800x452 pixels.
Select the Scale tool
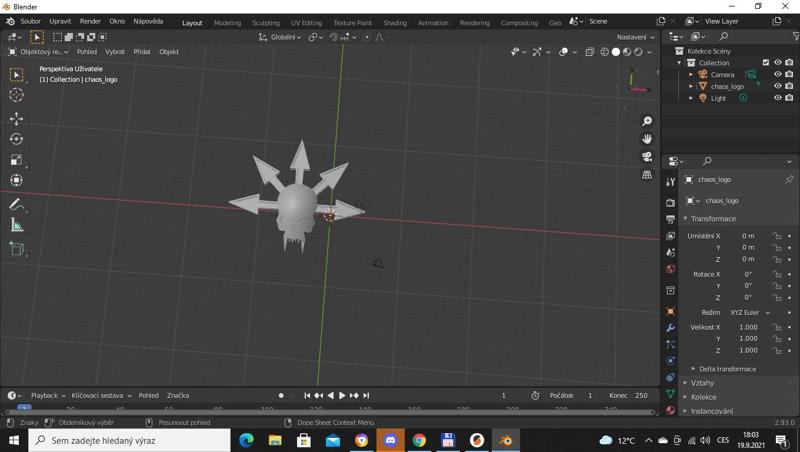coord(16,160)
